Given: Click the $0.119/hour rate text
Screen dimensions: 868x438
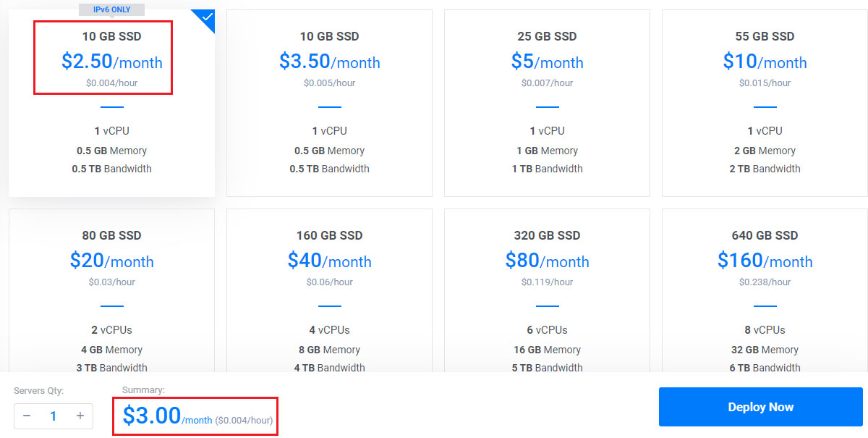Looking at the screenshot, I should coord(547,282).
